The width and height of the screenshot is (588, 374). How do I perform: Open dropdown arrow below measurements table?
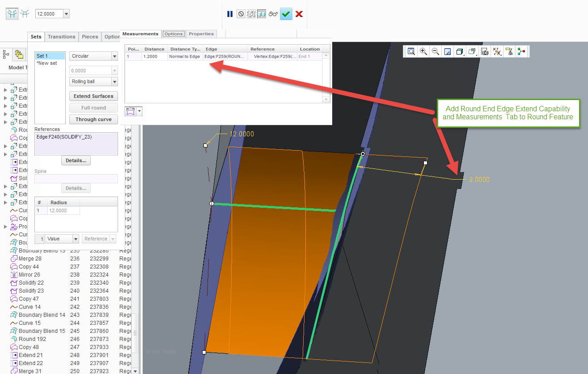click(140, 111)
